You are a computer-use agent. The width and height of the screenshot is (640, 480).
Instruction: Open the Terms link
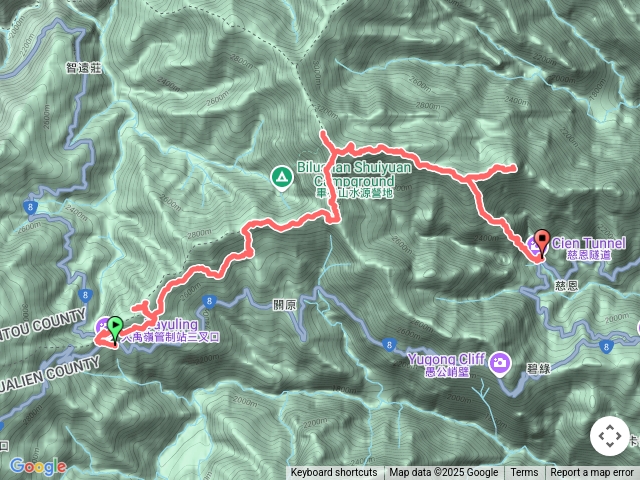tap(524, 473)
